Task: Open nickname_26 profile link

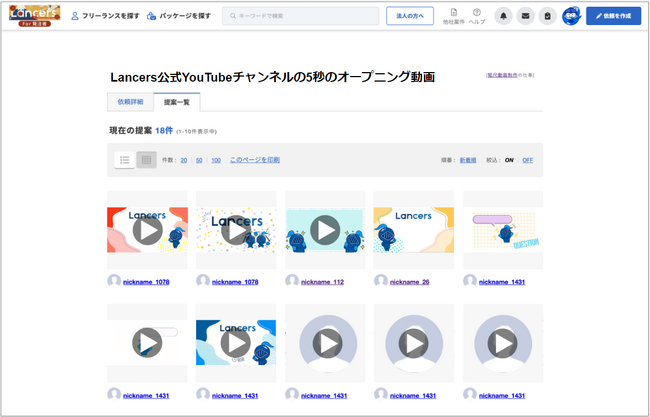Action: pos(409,282)
